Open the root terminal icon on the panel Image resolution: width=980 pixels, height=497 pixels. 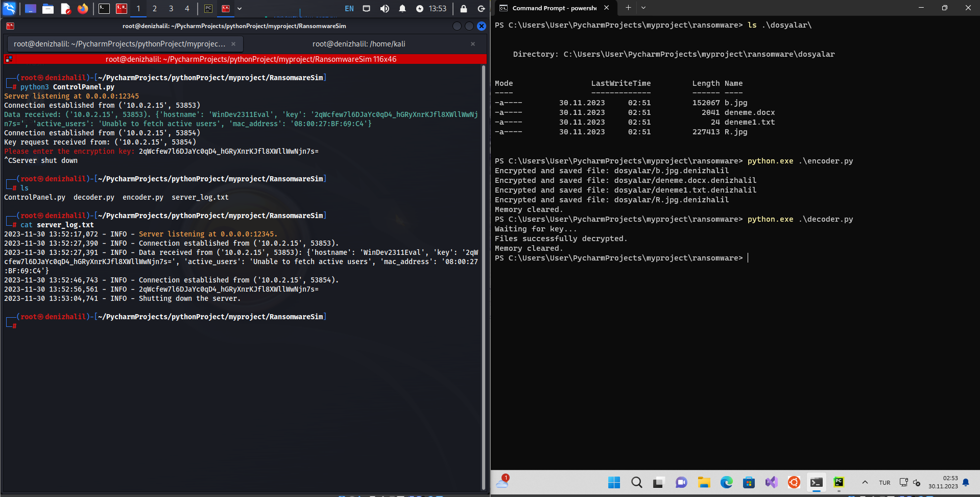[121, 8]
